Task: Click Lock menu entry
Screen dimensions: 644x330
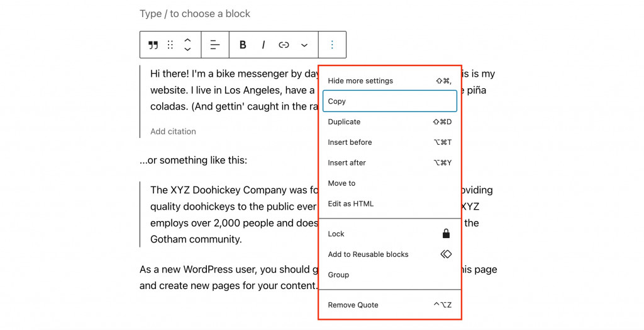Action: [x=390, y=234]
